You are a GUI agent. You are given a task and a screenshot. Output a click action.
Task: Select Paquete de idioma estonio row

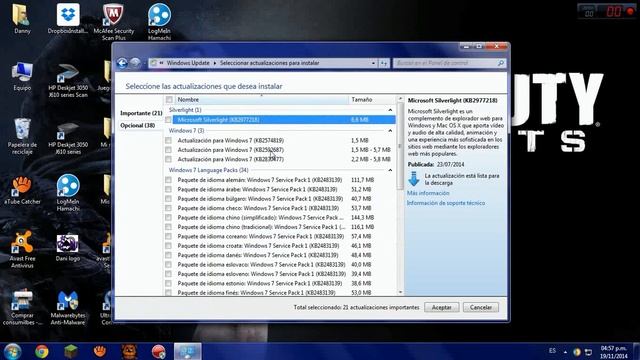(x=280, y=283)
